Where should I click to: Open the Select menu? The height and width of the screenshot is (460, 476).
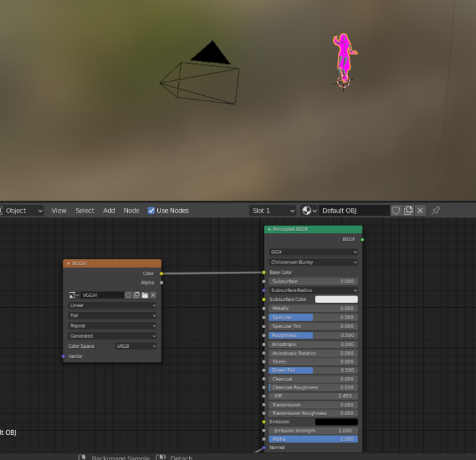pyautogui.click(x=85, y=211)
